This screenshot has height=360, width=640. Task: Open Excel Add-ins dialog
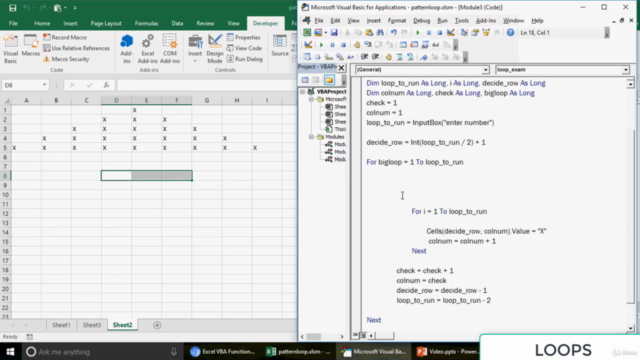pyautogui.click(x=147, y=49)
